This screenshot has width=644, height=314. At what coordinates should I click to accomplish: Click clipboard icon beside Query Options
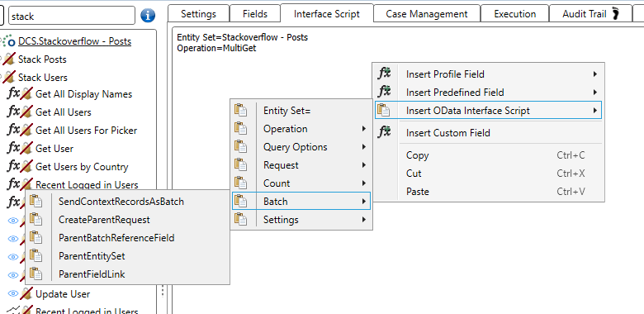point(241,147)
